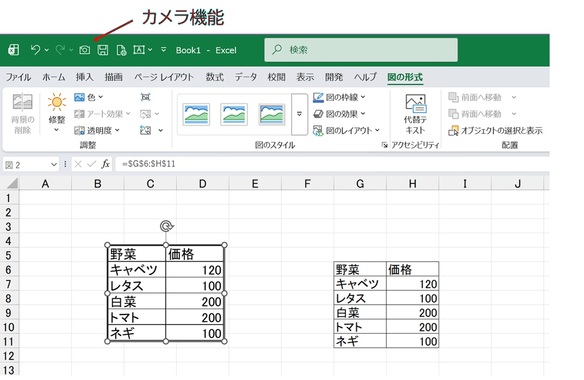584x380 pixels.
Task: Select the 図の形式 tab
Action: click(405, 77)
